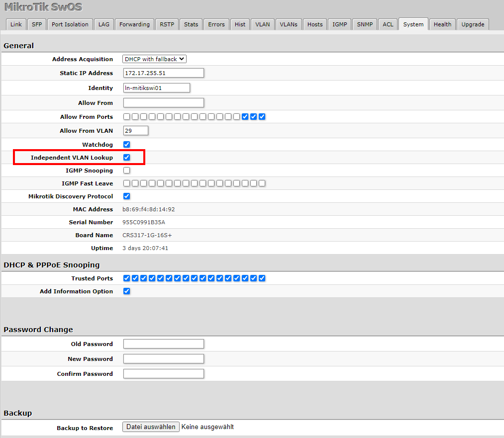Click the Confirm Password field

pyautogui.click(x=164, y=374)
